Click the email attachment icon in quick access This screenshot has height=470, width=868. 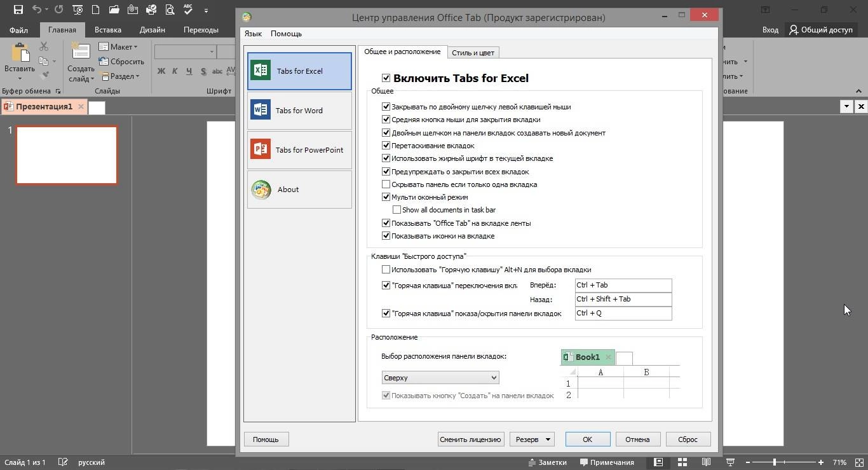click(133, 10)
